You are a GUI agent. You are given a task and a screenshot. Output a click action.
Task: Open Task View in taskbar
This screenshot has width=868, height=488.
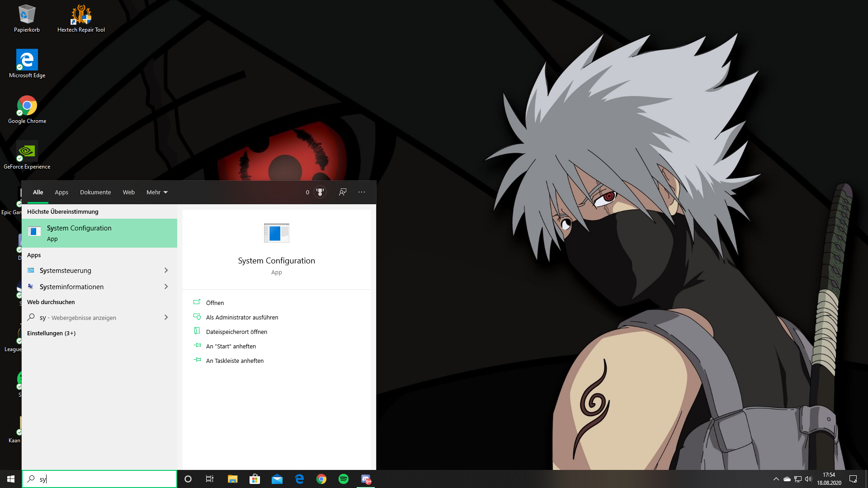click(x=210, y=479)
